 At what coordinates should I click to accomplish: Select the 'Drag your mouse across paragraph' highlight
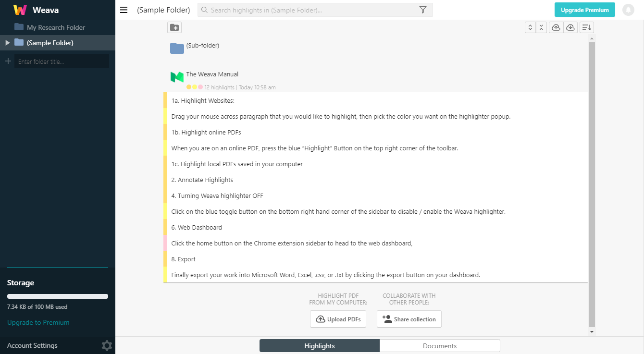tap(375, 116)
